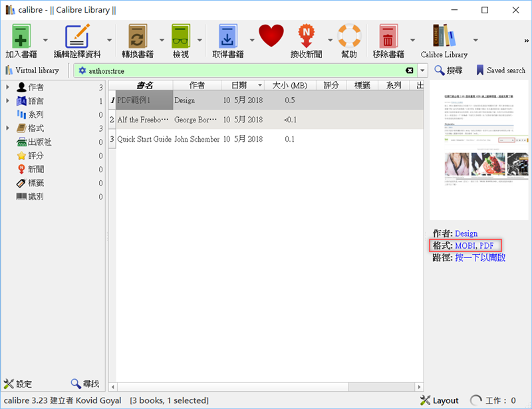532x409 pixels.
Task: Sort by 書名 title column header
Action: (144, 85)
